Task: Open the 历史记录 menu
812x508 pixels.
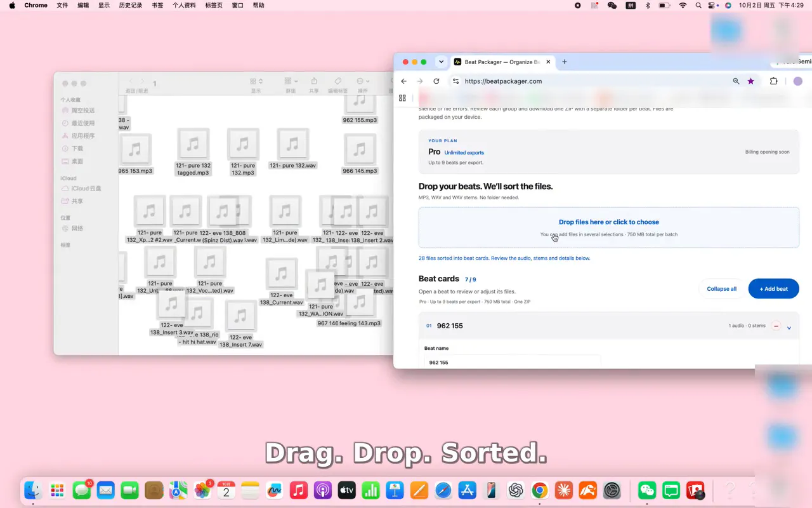Action: 131,5
